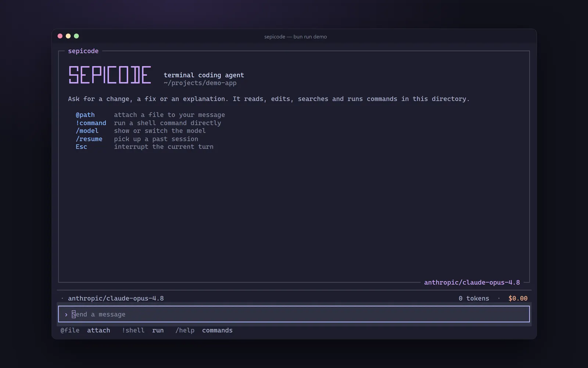Click the intro sentence starting 'Ask for a change'

click(x=269, y=99)
